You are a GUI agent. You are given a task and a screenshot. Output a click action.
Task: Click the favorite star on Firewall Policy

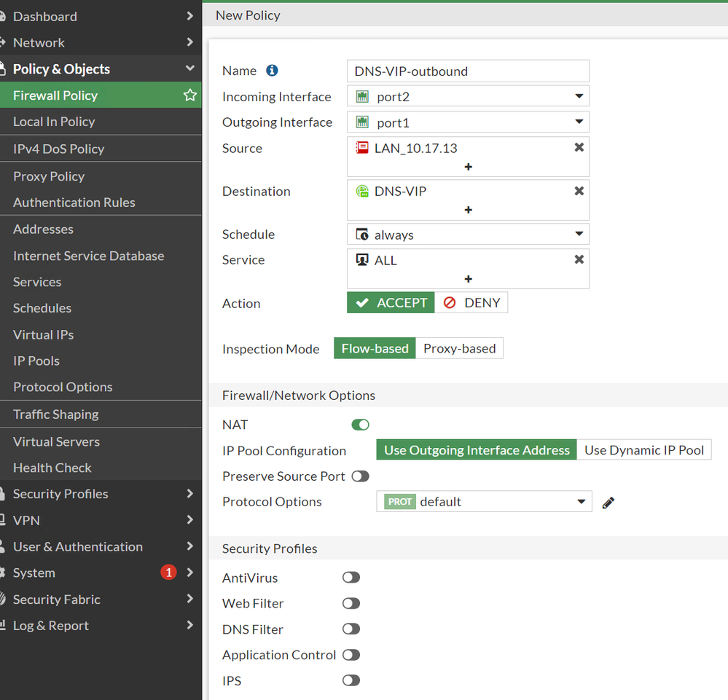tap(190, 95)
